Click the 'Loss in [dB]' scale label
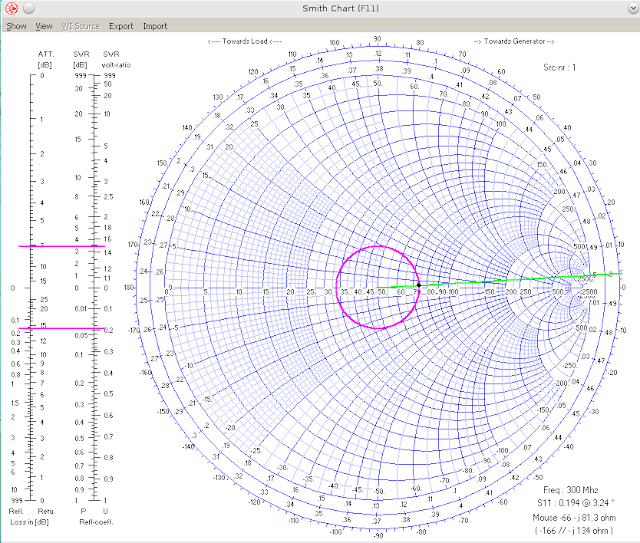640x543 pixels. coord(29,522)
